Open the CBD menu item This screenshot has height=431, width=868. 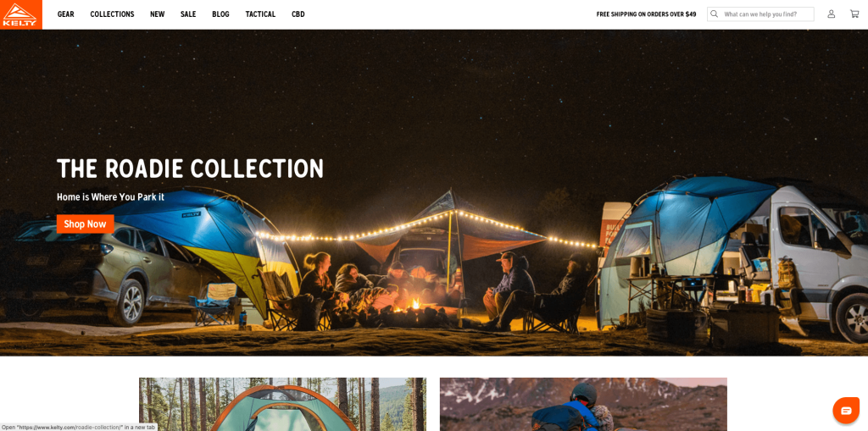tap(298, 14)
